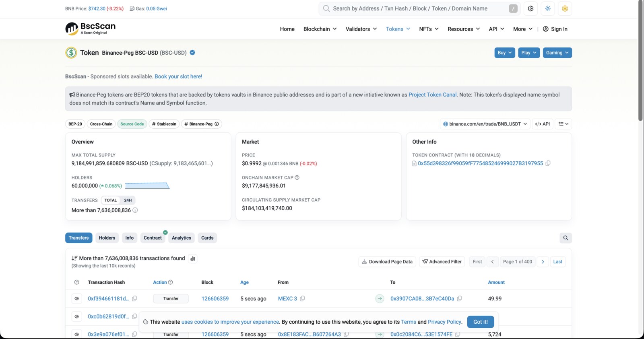
Task: Open the Advanced Filter
Action: [x=442, y=262]
